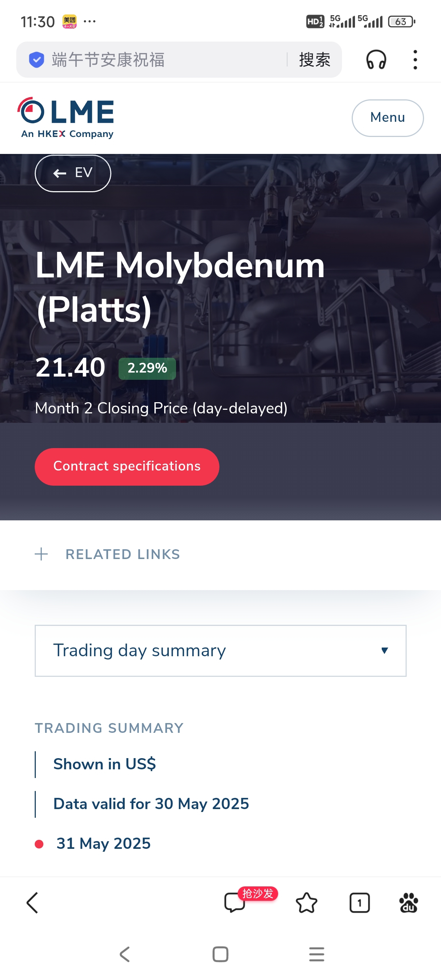Click the Contract specifications button
Viewport: 441px width, 980px height.
[127, 467]
